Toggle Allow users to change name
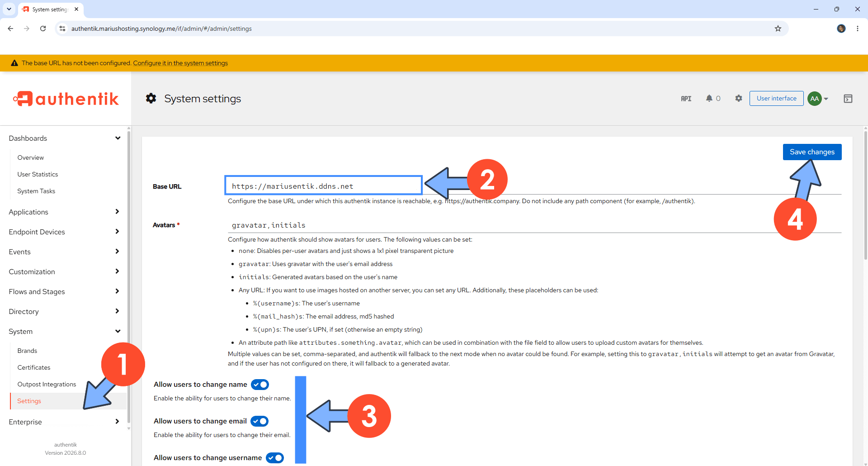868x466 pixels. click(x=260, y=385)
